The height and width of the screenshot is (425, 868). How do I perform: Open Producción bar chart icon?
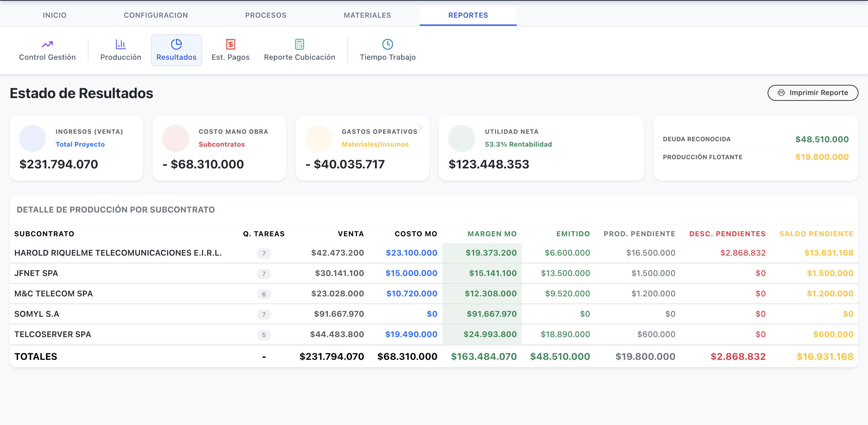pos(120,44)
